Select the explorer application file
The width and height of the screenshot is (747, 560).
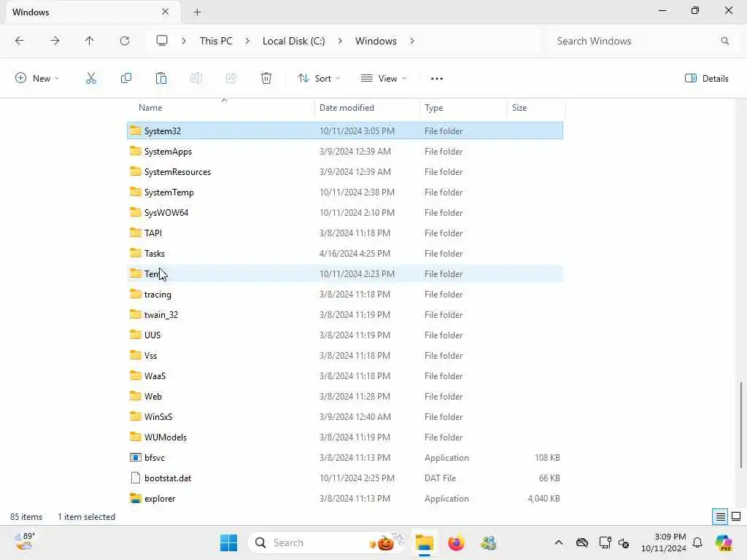pos(345,499)
